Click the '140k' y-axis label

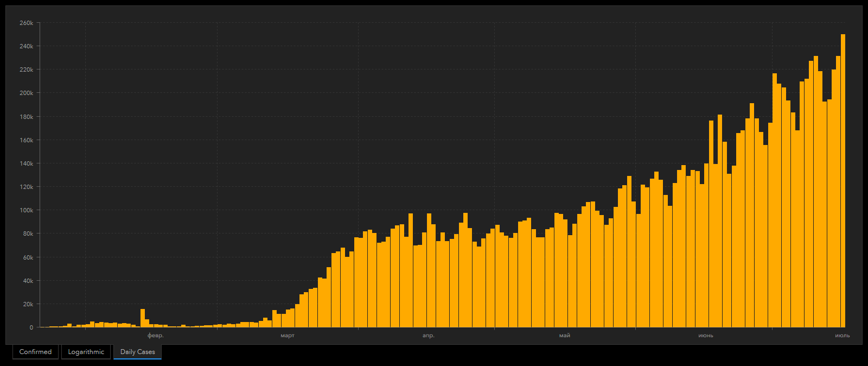click(27, 163)
